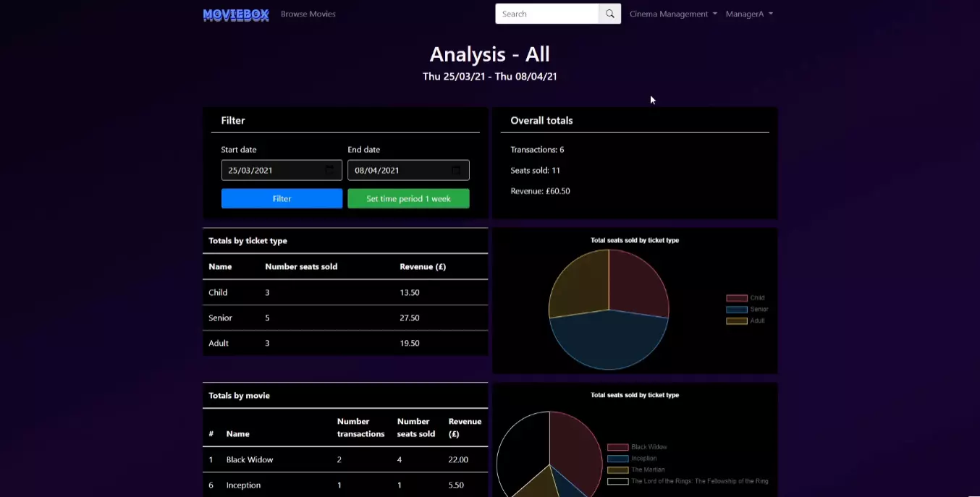Select the Adult row name cell
The image size is (980, 497).
tap(219, 343)
